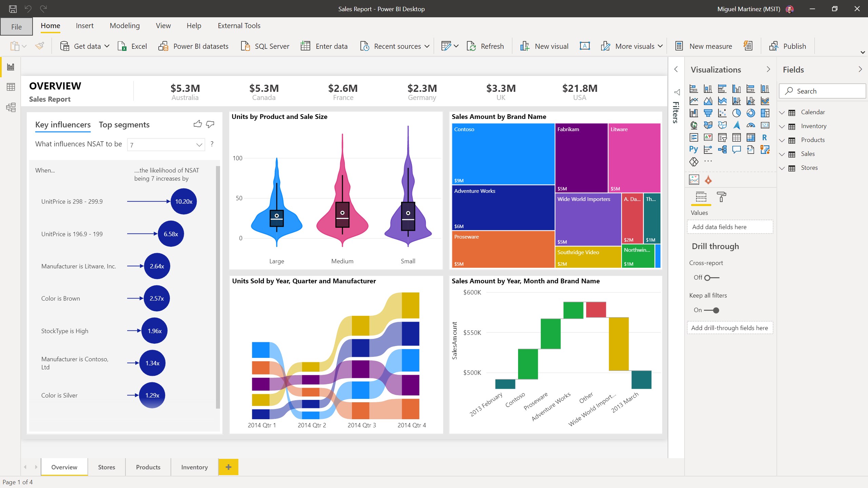
Task: Open the Format paint roller pane
Action: pos(722,197)
